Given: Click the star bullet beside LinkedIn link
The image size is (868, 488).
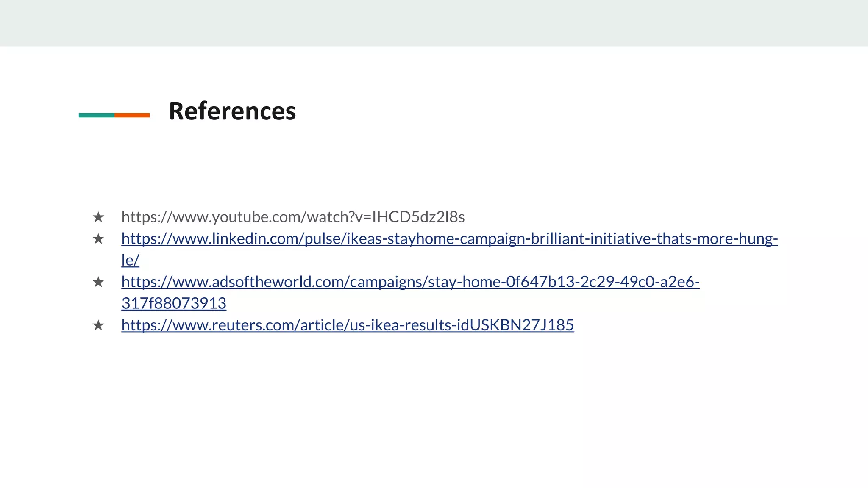Looking at the screenshot, I should pos(98,239).
